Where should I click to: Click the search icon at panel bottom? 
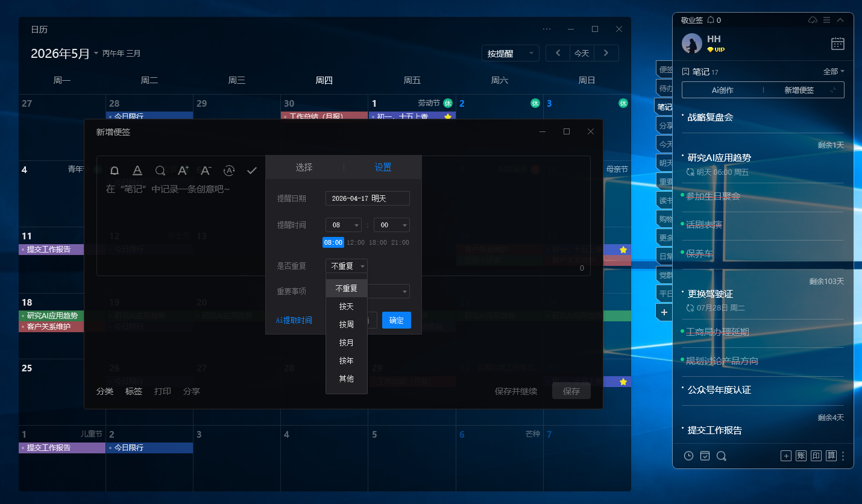[x=721, y=456]
